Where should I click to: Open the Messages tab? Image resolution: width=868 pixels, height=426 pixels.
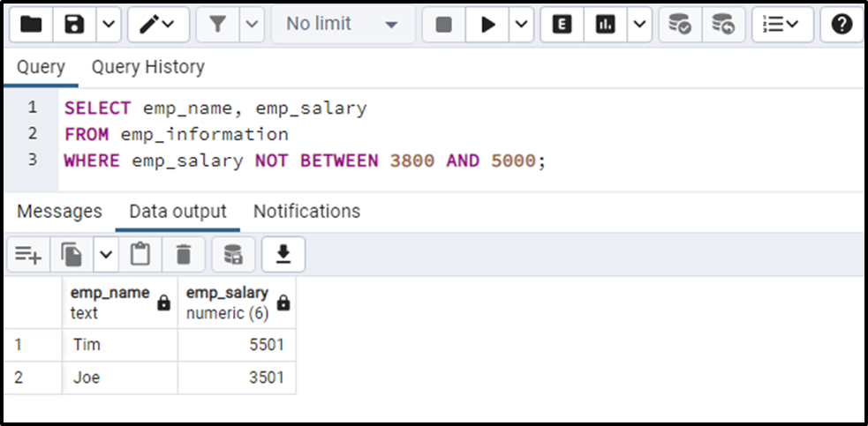[x=59, y=212]
